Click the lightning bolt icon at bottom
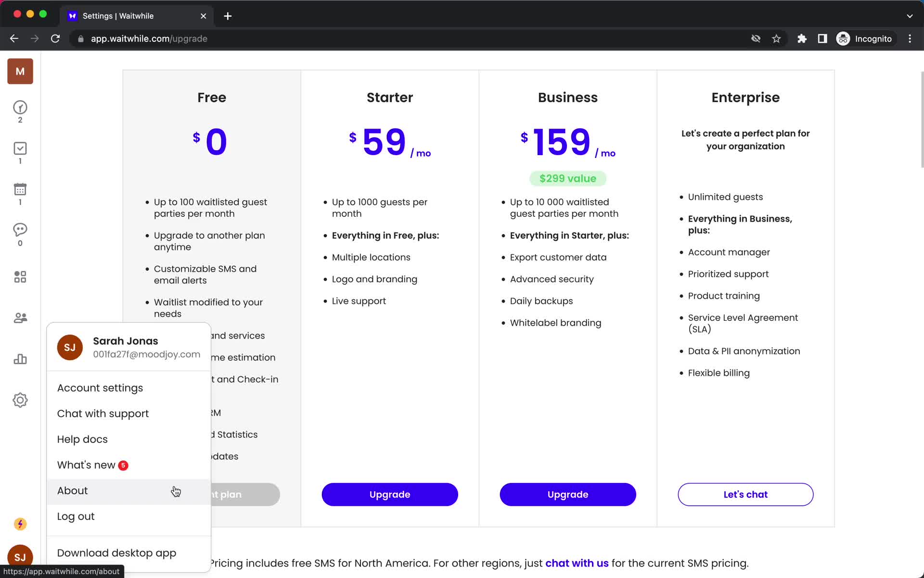The height and width of the screenshot is (578, 924). (19, 524)
